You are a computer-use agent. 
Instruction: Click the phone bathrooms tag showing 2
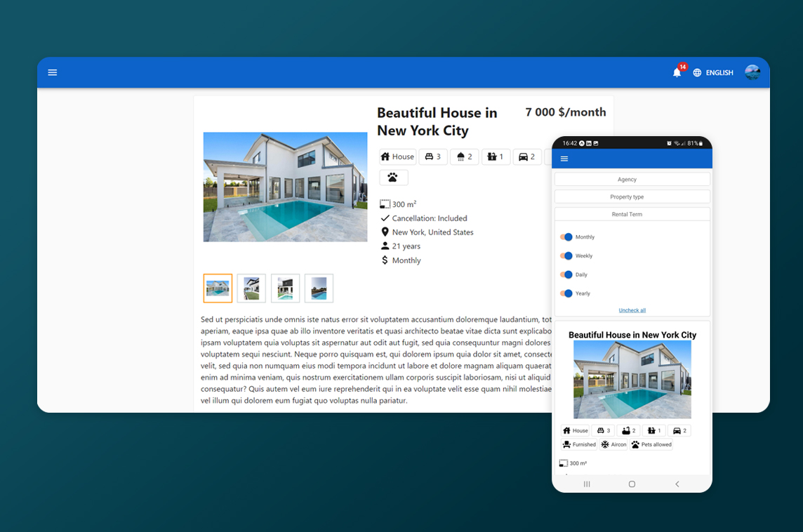(628, 431)
